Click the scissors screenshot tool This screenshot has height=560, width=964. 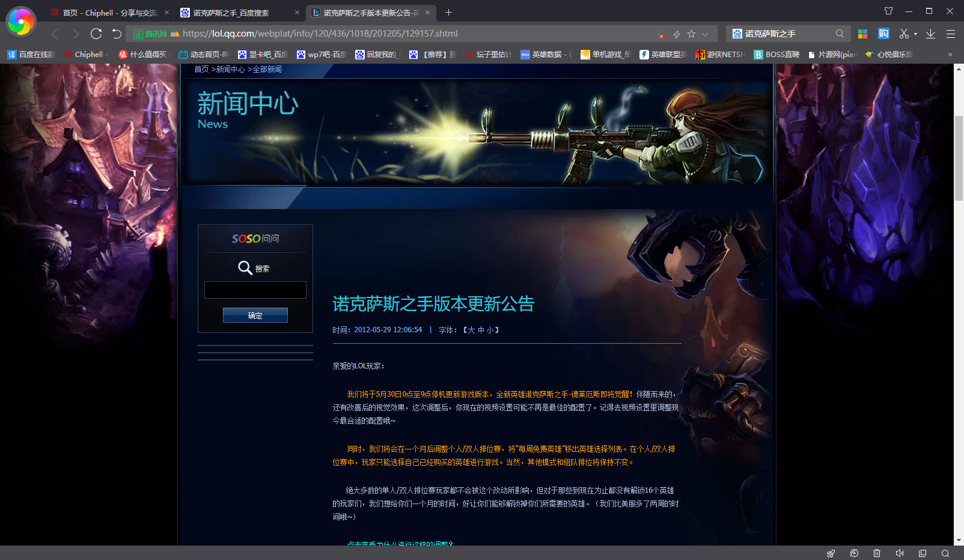(x=904, y=34)
